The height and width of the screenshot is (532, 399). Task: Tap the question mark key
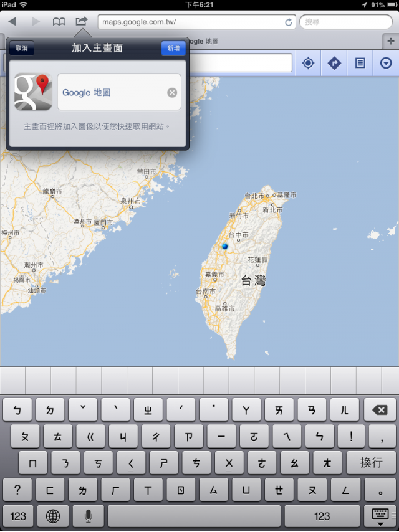(x=17, y=490)
